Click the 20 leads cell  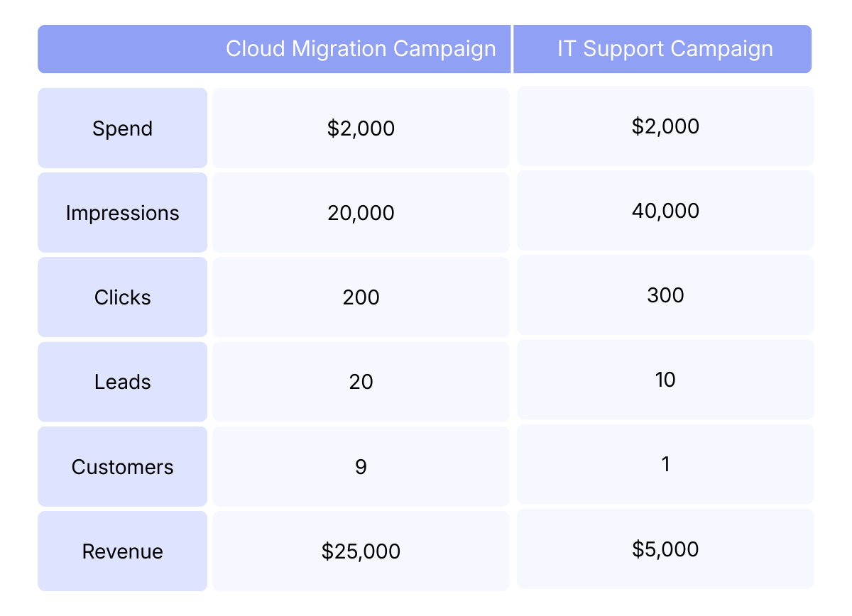361,382
